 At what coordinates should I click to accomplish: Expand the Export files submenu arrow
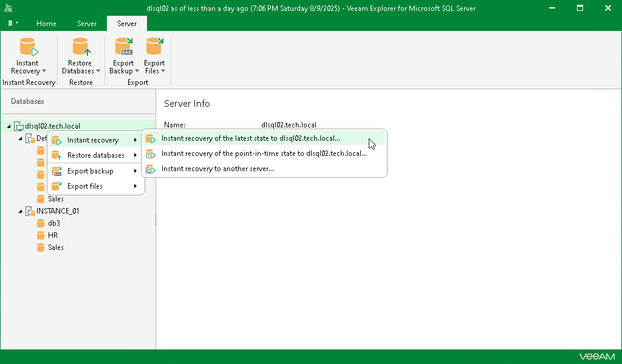point(135,186)
